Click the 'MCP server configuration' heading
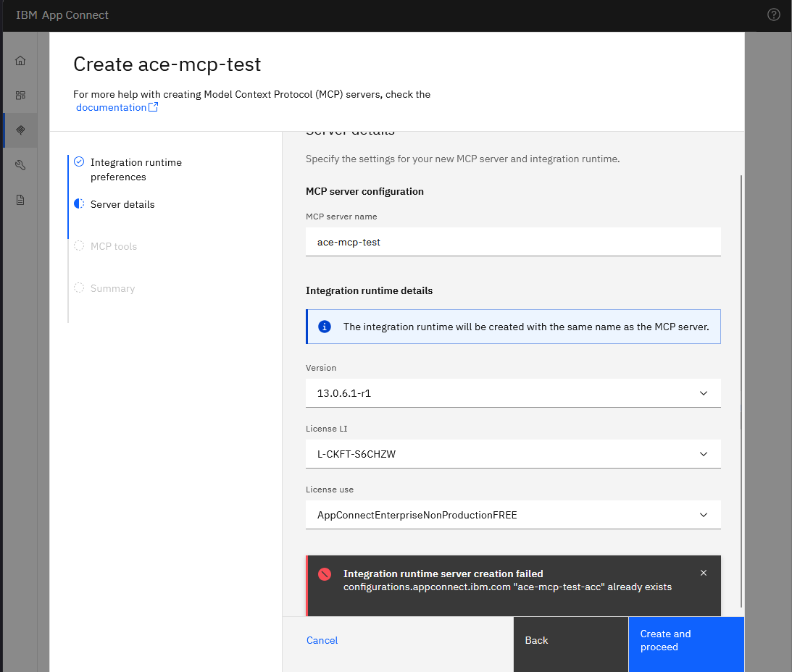 coord(364,191)
